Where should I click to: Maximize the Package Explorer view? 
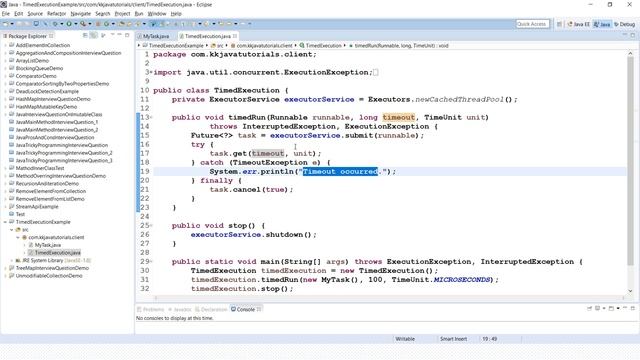coord(127,36)
